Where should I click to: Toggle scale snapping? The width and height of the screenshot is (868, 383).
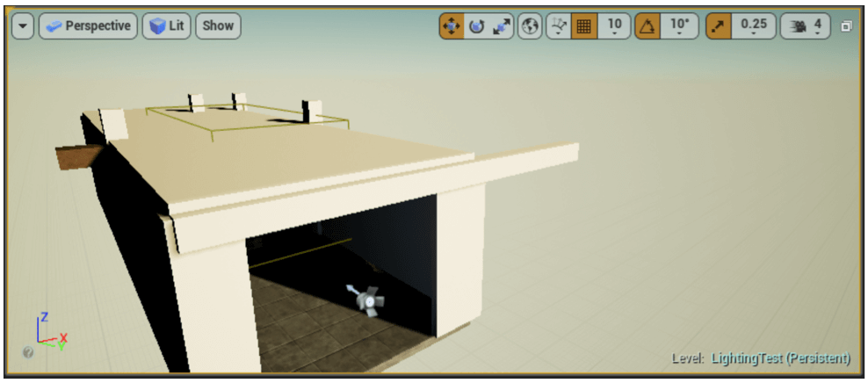[x=719, y=26]
